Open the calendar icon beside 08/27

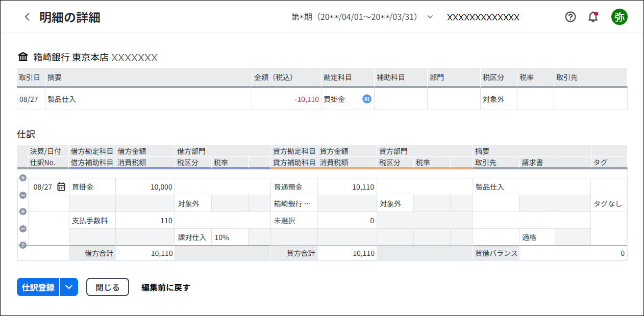pyautogui.click(x=61, y=187)
